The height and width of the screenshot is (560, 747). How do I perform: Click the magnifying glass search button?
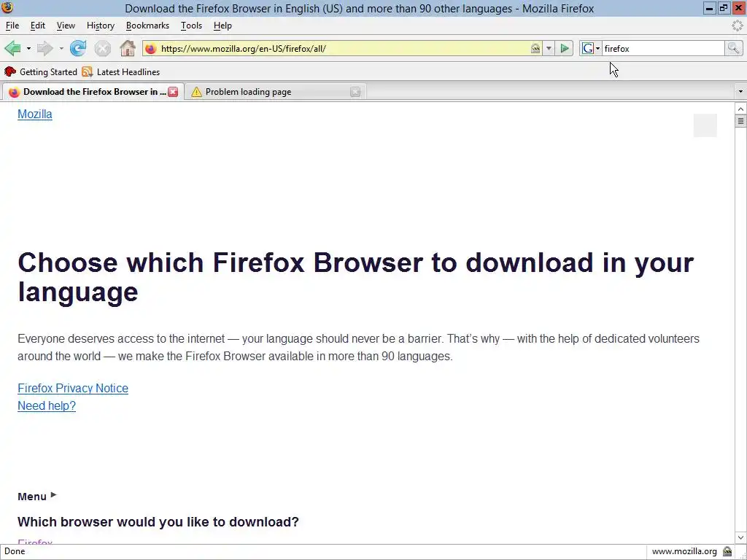734,48
